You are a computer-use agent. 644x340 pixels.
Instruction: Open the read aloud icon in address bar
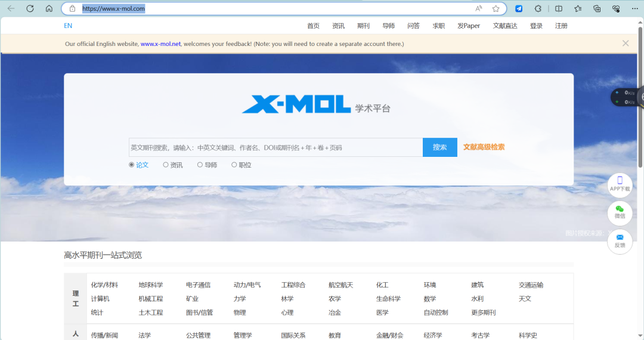coord(478,8)
